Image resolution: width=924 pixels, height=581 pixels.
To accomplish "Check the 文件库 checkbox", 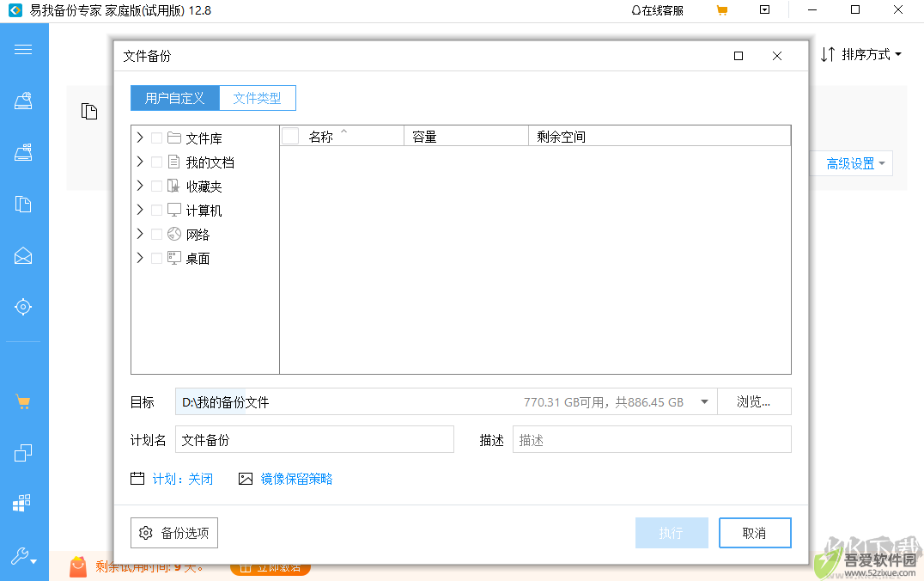I will click(157, 138).
